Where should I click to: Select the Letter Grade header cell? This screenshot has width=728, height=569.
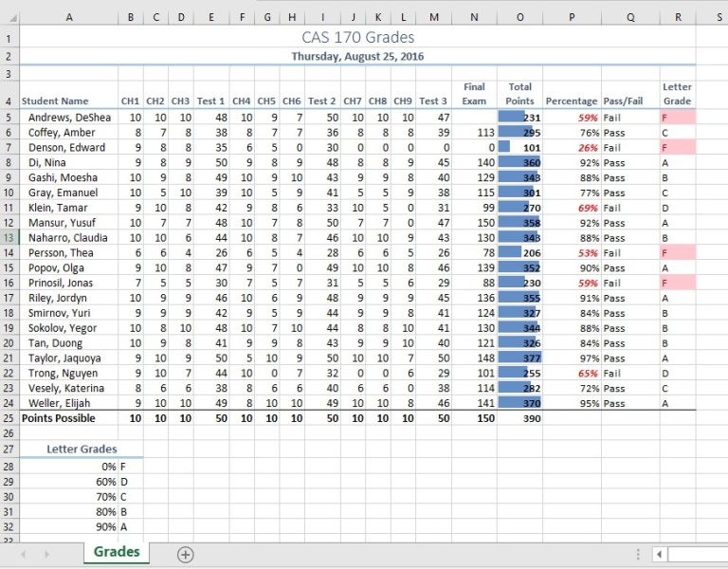coord(678,95)
